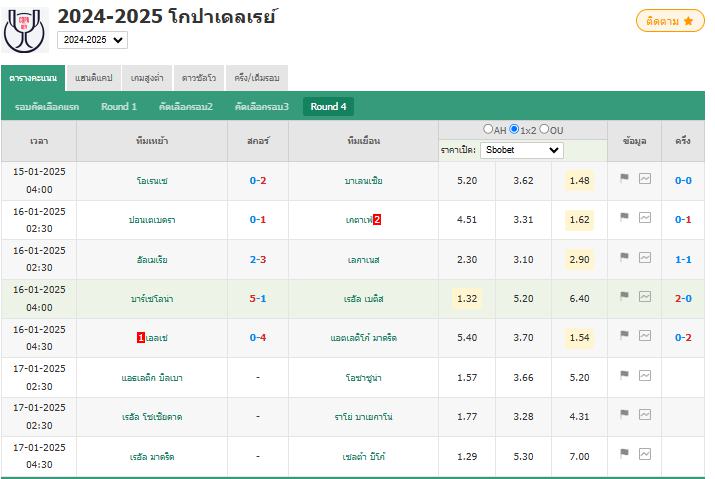Open flag icon for Elche row
715x479 pixels.
(624, 335)
